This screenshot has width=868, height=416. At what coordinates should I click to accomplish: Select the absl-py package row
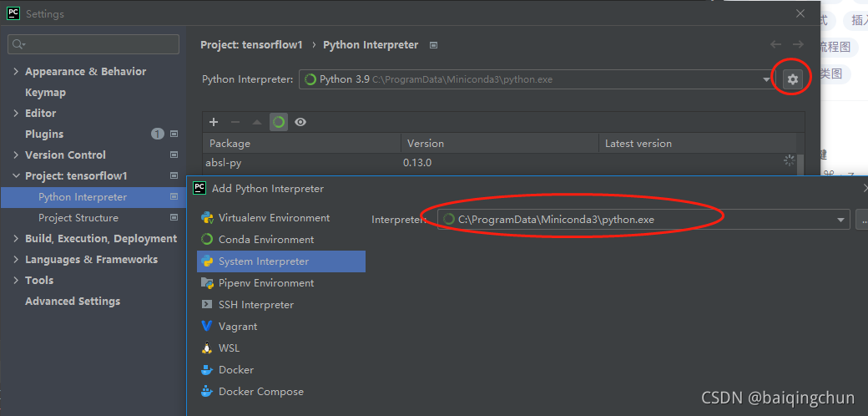(499, 163)
